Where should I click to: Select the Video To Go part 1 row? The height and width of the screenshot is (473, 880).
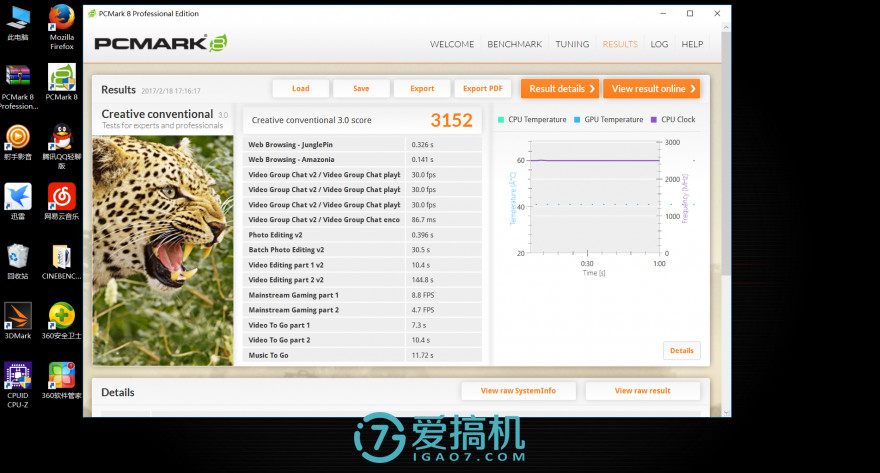coord(362,325)
